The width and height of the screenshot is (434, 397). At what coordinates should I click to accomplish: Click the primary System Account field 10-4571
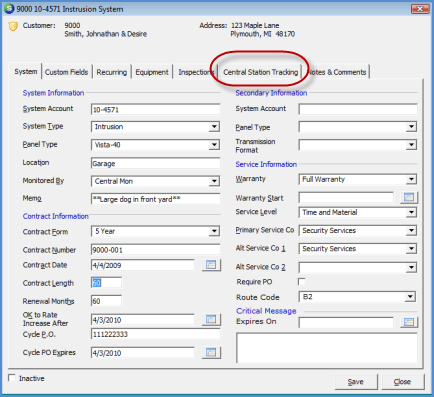pos(155,109)
